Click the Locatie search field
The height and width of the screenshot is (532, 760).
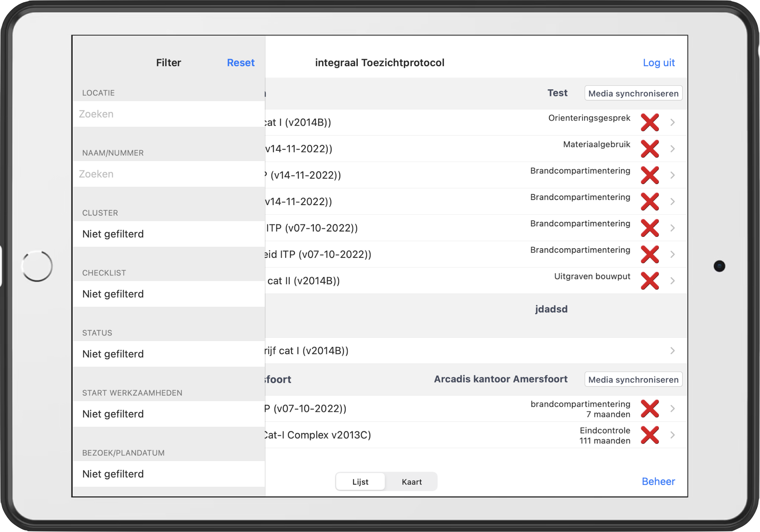168,114
